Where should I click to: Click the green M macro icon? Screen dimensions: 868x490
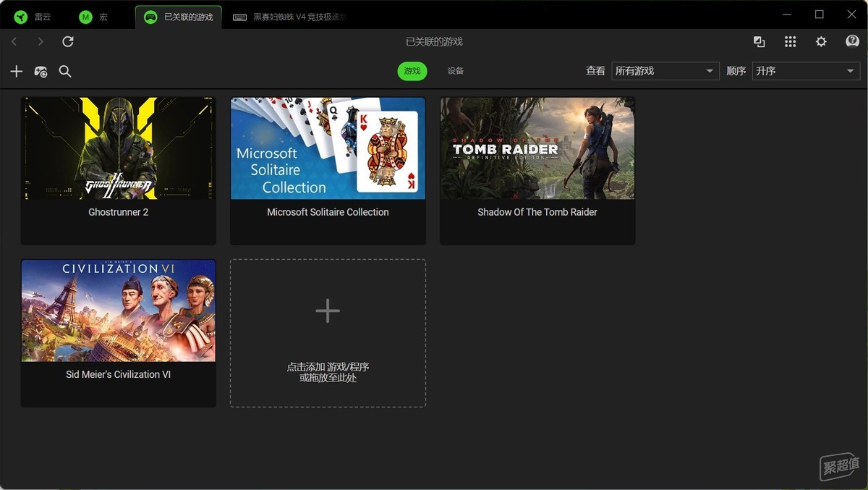coord(86,17)
